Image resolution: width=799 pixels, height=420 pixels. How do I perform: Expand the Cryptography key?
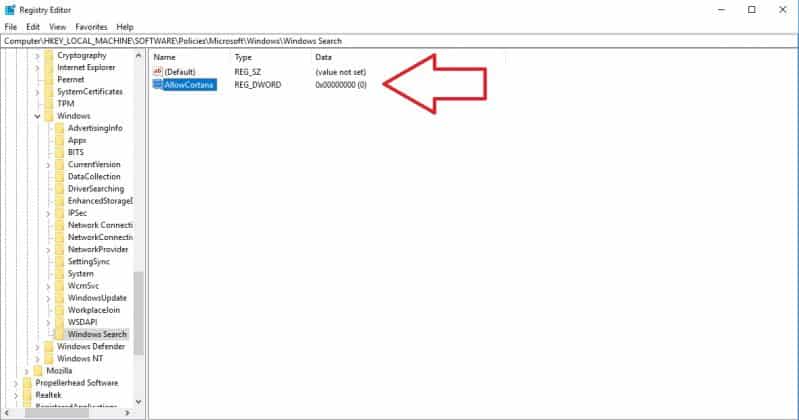(37, 56)
